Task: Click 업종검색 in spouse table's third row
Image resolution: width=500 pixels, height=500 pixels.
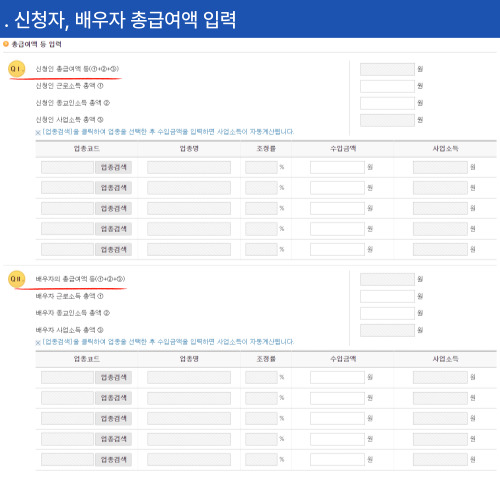Action: coord(113,419)
